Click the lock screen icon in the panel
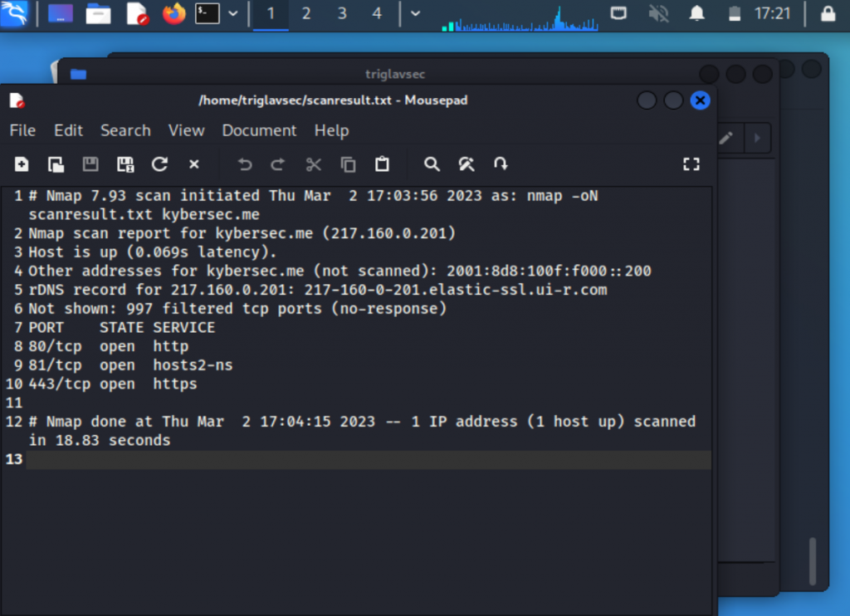This screenshot has width=850, height=616. tap(828, 13)
